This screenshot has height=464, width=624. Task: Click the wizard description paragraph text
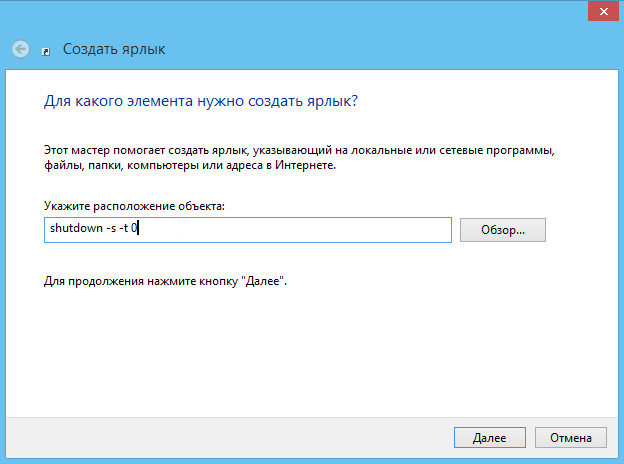pyautogui.click(x=299, y=158)
